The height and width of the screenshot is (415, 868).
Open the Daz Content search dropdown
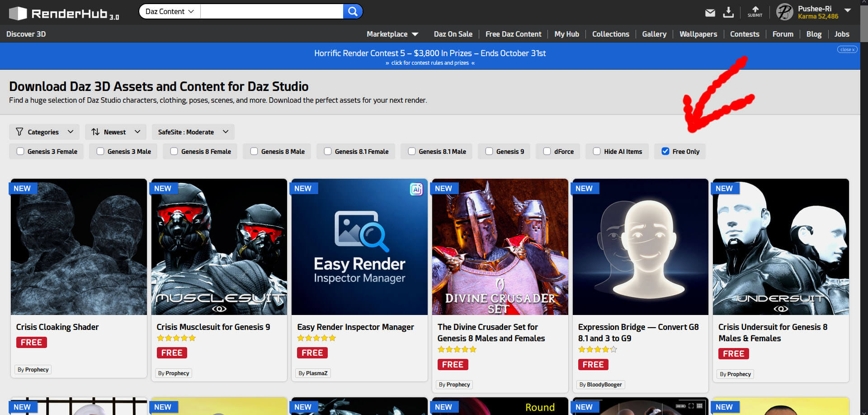click(x=170, y=11)
